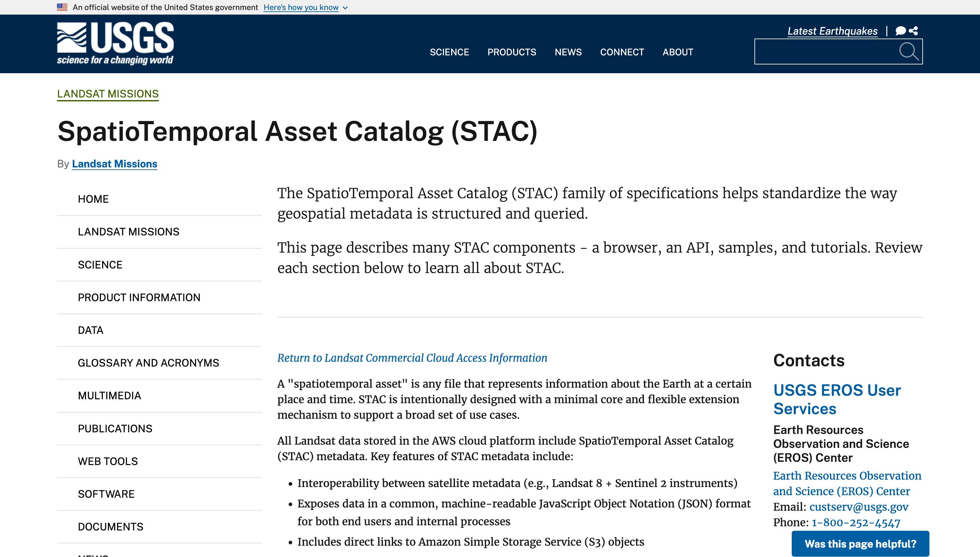Open the Landsat Missions author link

click(114, 164)
